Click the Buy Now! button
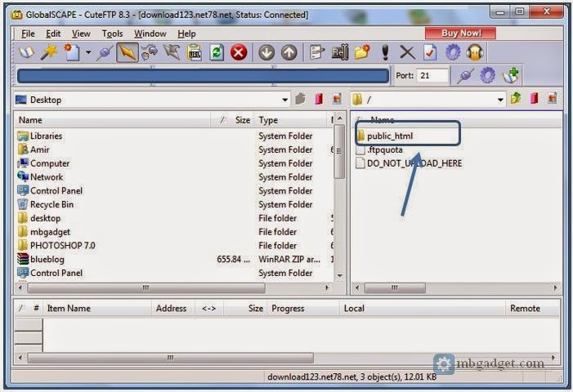The image size is (573, 392). [x=460, y=33]
